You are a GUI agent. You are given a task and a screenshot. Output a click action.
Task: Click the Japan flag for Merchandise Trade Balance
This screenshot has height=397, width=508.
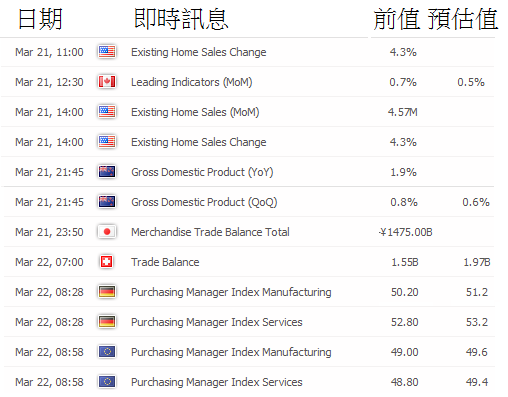point(107,232)
